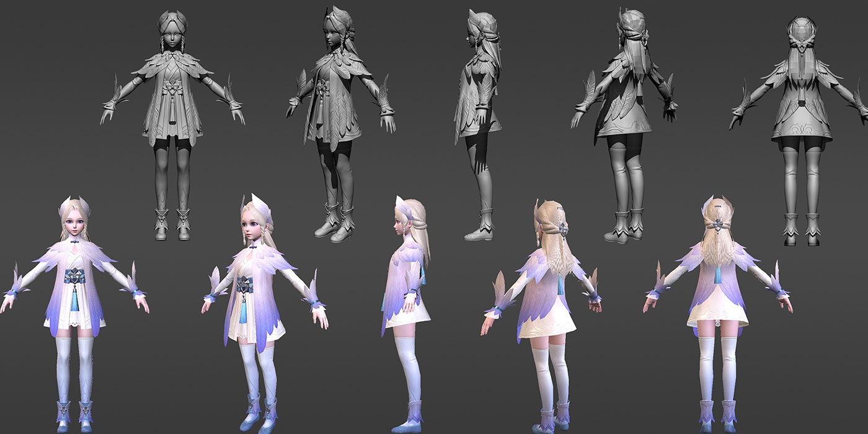Click the gray back-view sculpt model
This screenshot has width=868, height=434.
click(x=800, y=118)
